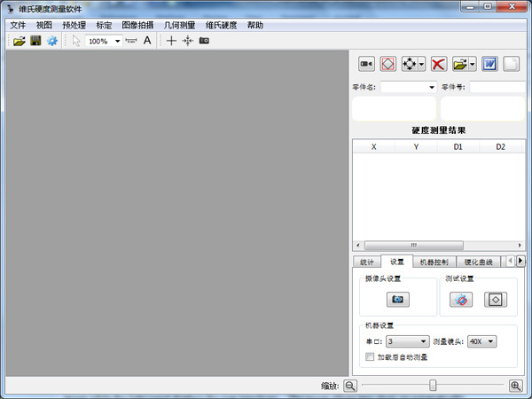532x399 pixels.
Task: Click the 缩放 zoom slider handle
Action: 433,385
